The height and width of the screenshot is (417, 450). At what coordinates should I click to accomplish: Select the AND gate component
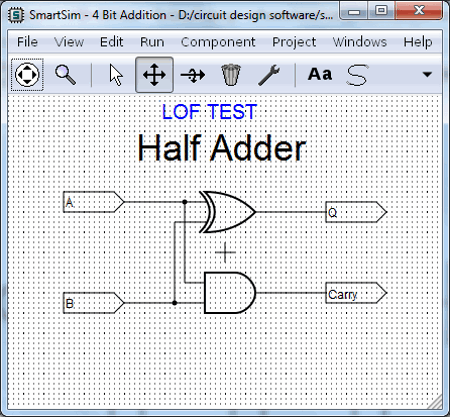pyautogui.click(x=230, y=293)
